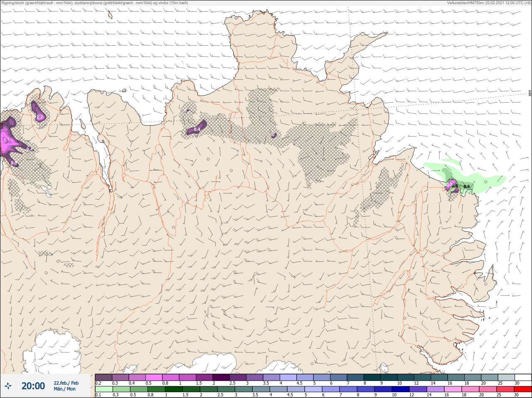Click the '22.feb./ Feb' date text
The width and height of the screenshot is (532, 398).
click(x=66, y=383)
